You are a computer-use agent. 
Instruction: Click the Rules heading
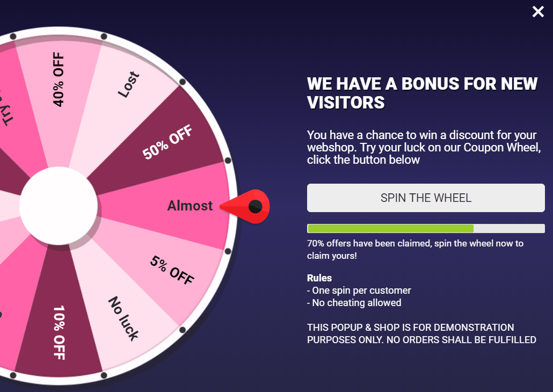point(319,278)
